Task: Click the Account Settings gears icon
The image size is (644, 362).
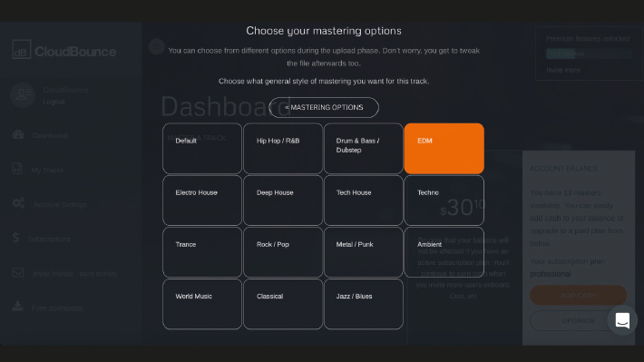Action: click(18, 203)
